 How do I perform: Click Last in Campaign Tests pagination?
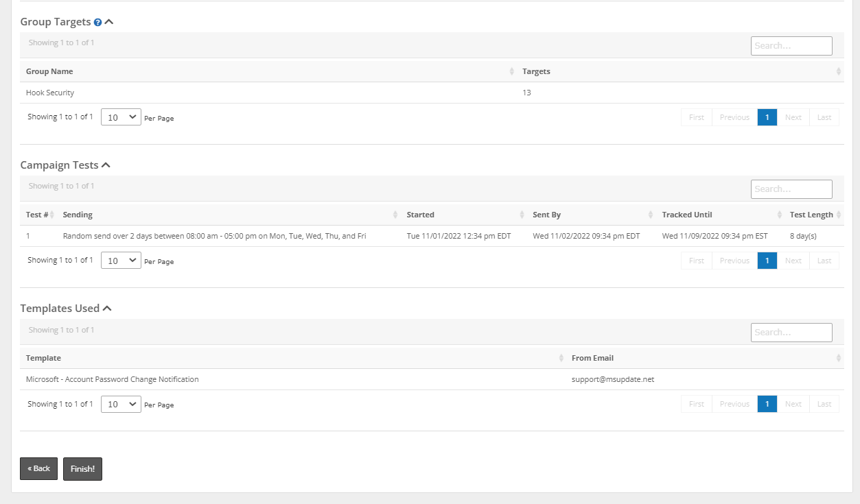coord(824,261)
